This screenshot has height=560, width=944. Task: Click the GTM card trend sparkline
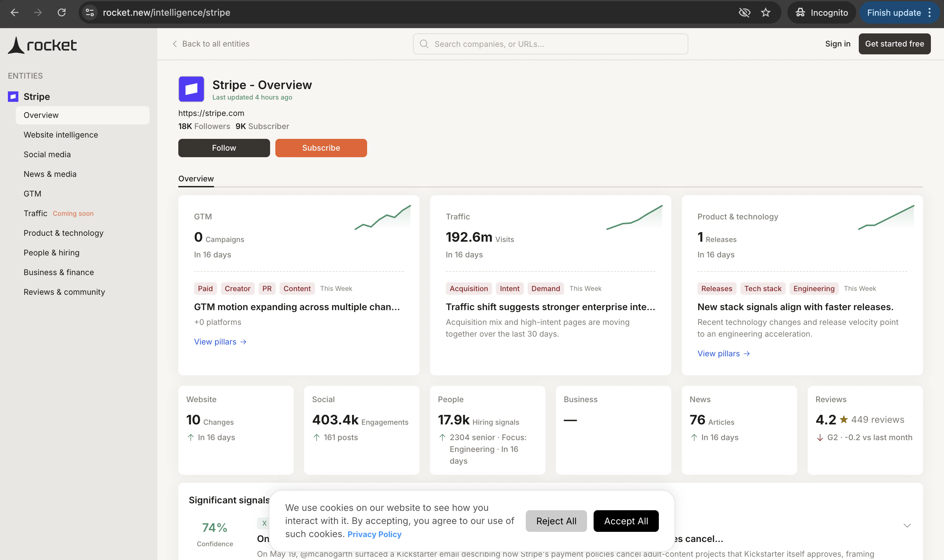tap(383, 217)
